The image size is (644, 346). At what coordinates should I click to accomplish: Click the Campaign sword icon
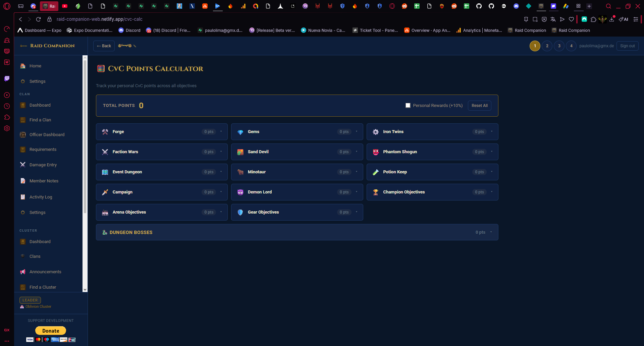[105, 192]
